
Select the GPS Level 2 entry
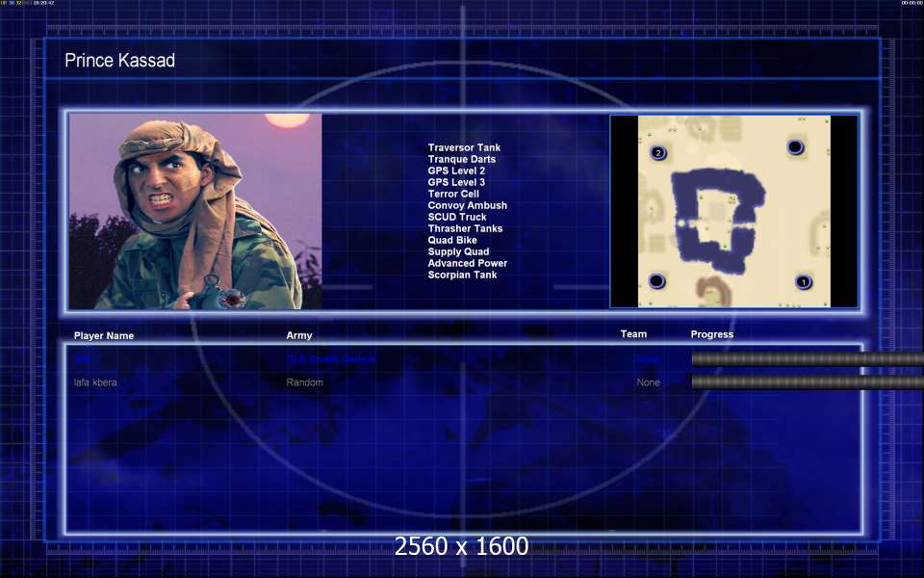(456, 171)
